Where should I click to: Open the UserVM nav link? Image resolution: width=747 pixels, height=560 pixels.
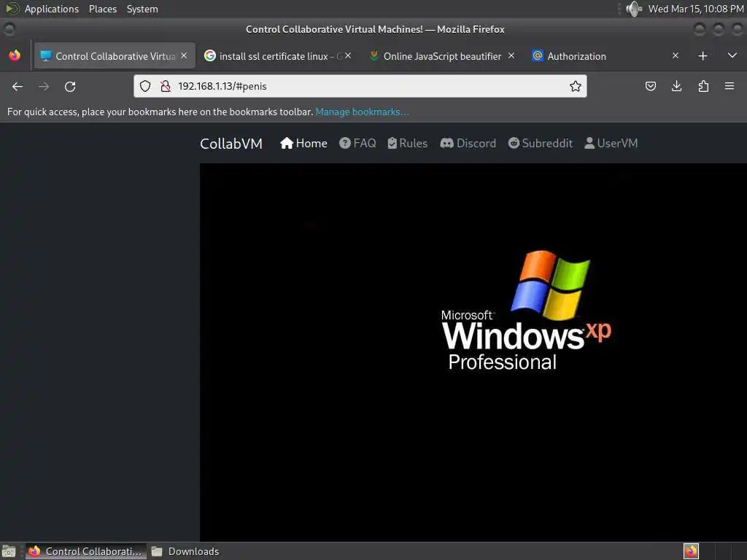(x=611, y=144)
